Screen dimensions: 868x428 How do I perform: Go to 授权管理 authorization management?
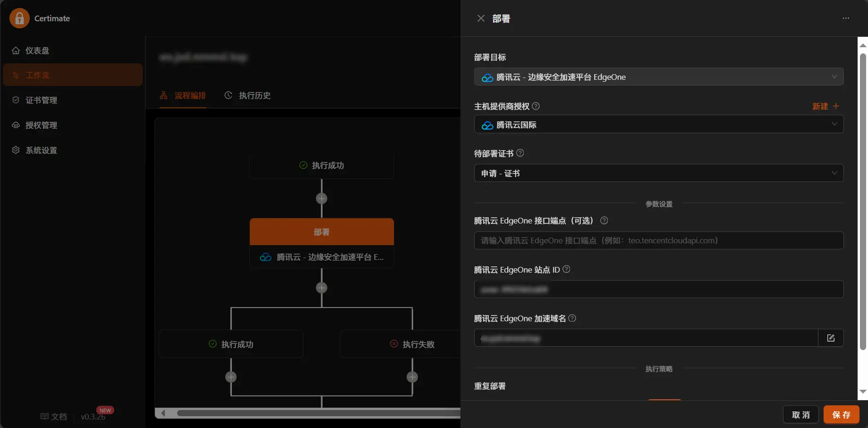tap(73, 125)
